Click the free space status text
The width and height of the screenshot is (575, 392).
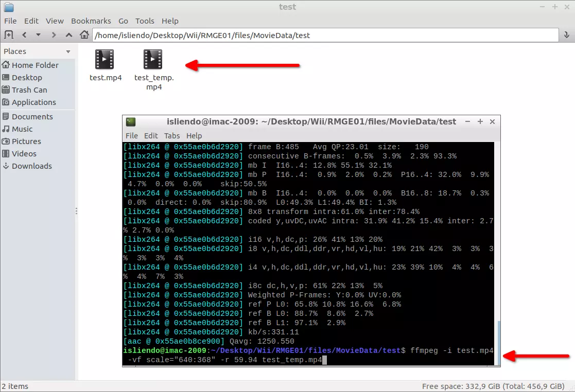click(x=493, y=386)
